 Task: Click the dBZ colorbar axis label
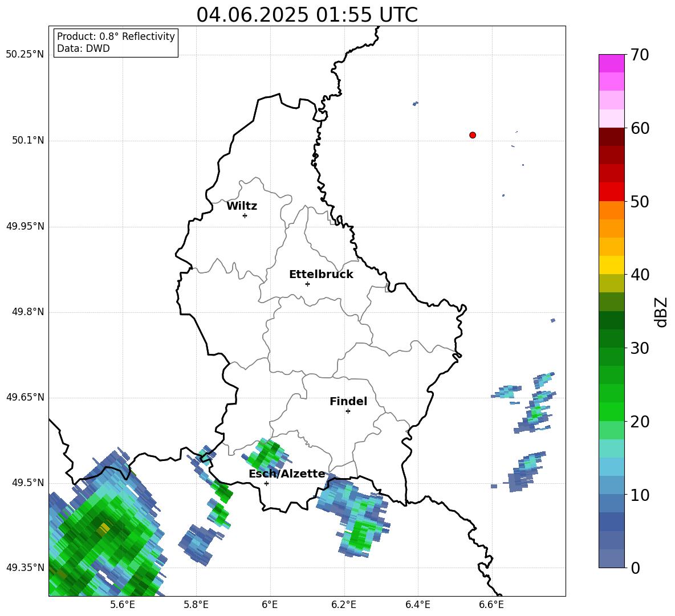(661, 312)
